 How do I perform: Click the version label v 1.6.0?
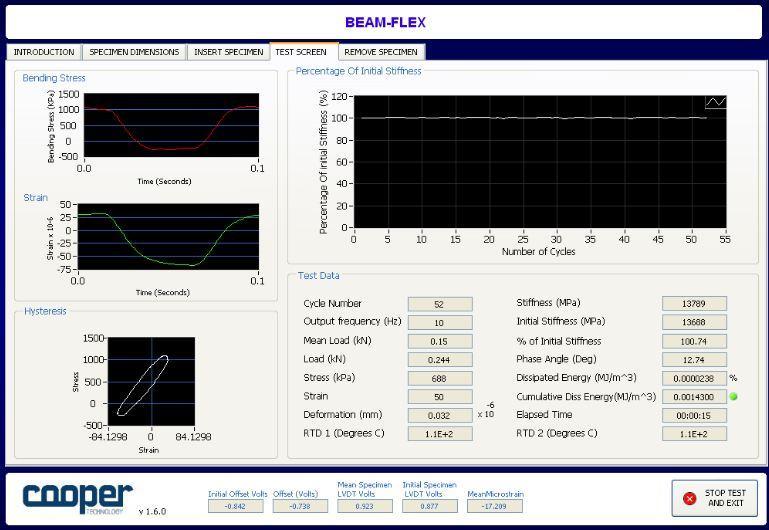click(152, 511)
